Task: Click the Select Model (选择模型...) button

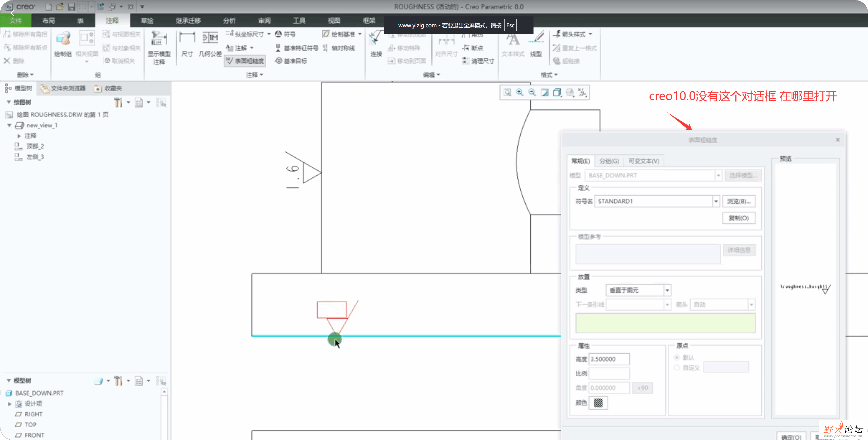Action: click(x=743, y=175)
